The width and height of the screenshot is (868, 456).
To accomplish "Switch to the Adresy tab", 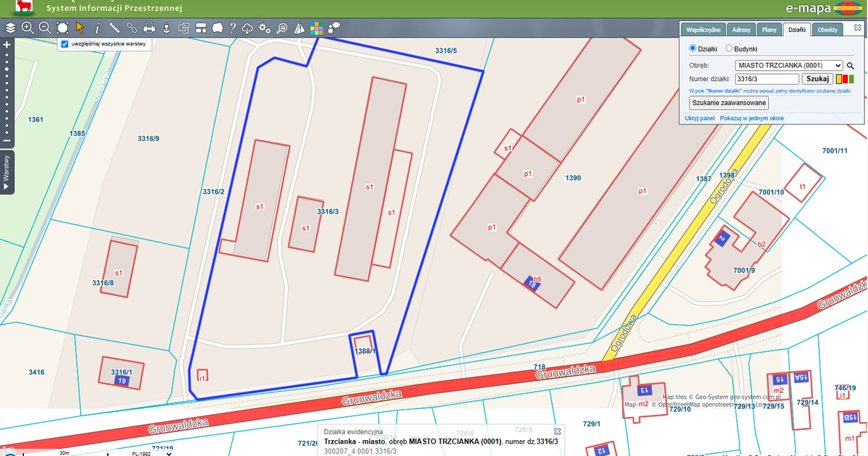I will coord(741,30).
